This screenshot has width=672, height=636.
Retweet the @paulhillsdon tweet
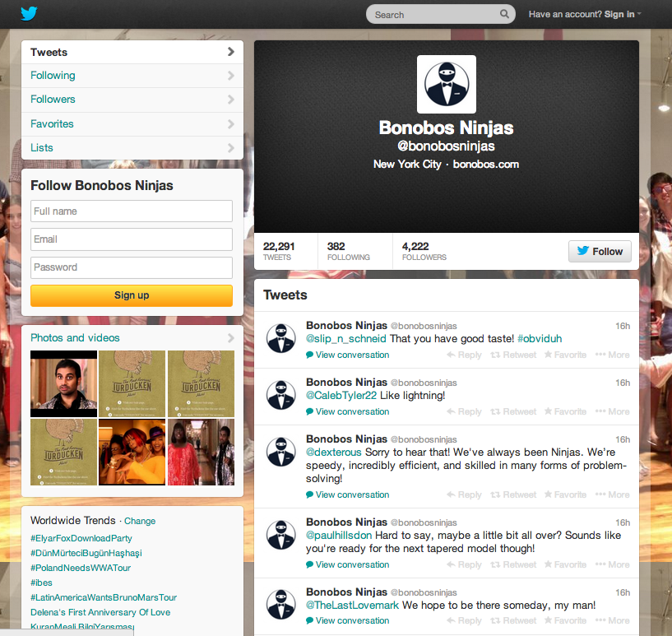click(513, 564)
